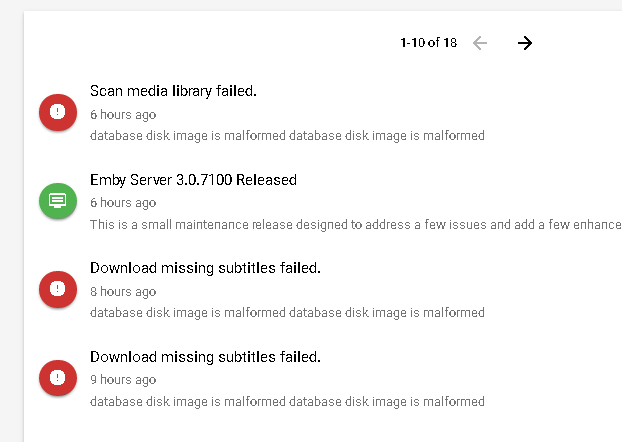Click the grayed-out previous page arrow
This screenshot has height=442, width=622.
pos(480,43)
